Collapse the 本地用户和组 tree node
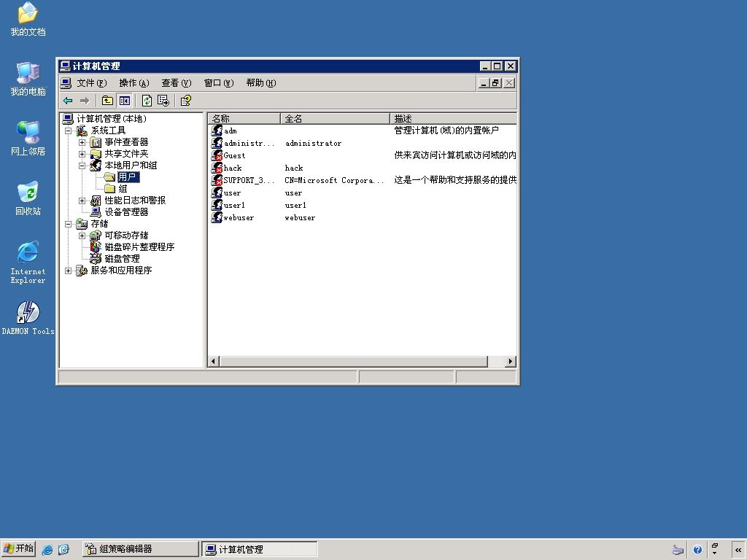 coord(82,166)
